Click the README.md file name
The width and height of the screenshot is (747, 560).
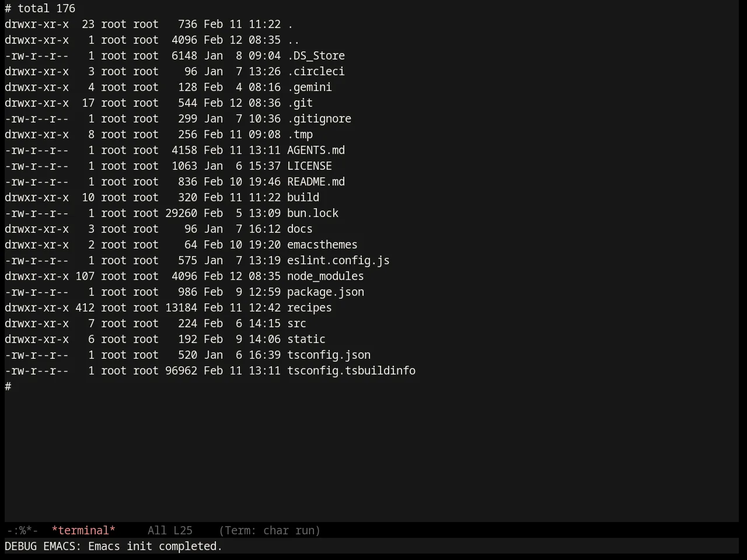coord(316,181)
